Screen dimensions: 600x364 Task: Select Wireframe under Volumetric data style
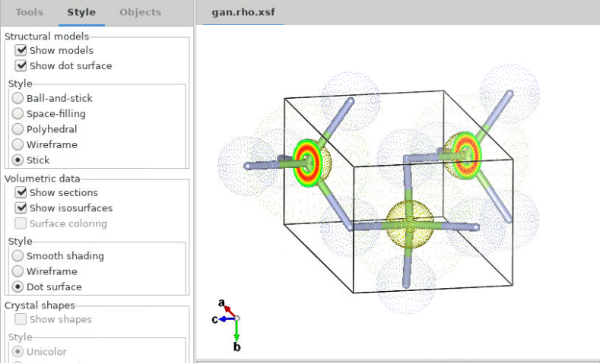tap(17, 271)
